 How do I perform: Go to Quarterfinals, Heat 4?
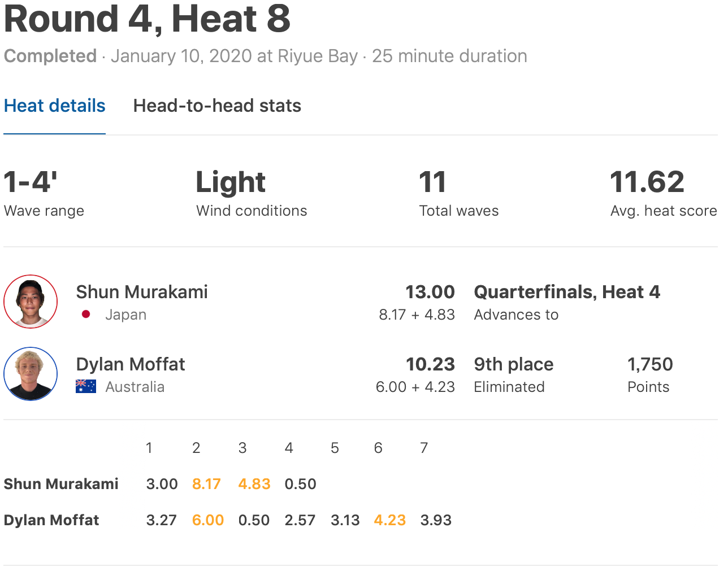pos(567,292)
